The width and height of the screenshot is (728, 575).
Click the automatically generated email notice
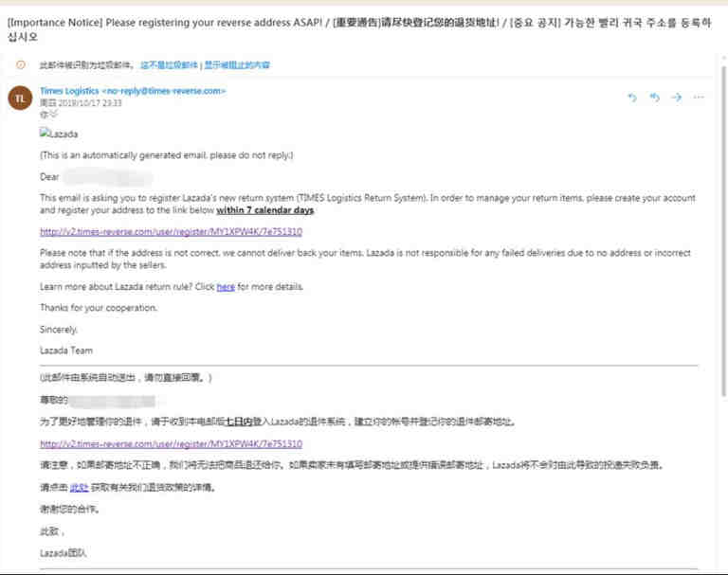[166, 155]
